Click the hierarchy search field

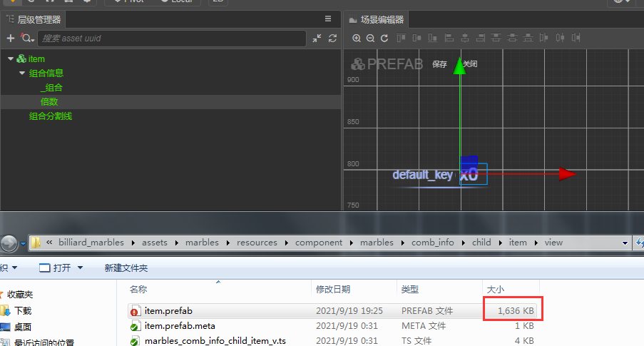(172, 39)
